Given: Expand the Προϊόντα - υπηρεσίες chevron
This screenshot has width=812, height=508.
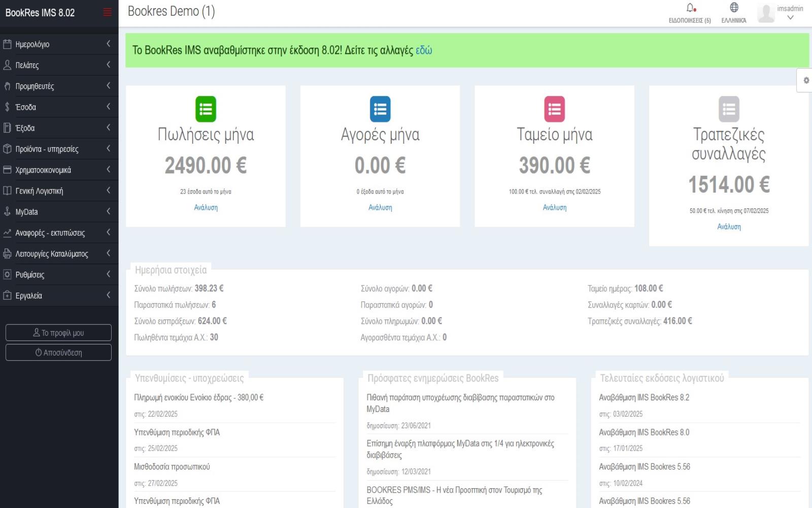Looking at the screenshot, I should (108, 148).
